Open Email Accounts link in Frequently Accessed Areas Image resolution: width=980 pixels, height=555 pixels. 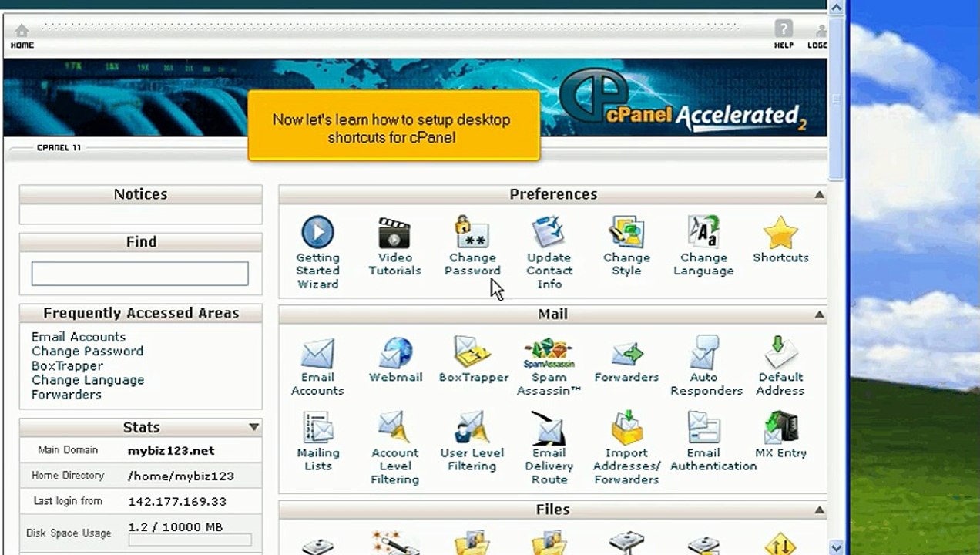pyautogui.click(x=79, y=337)
